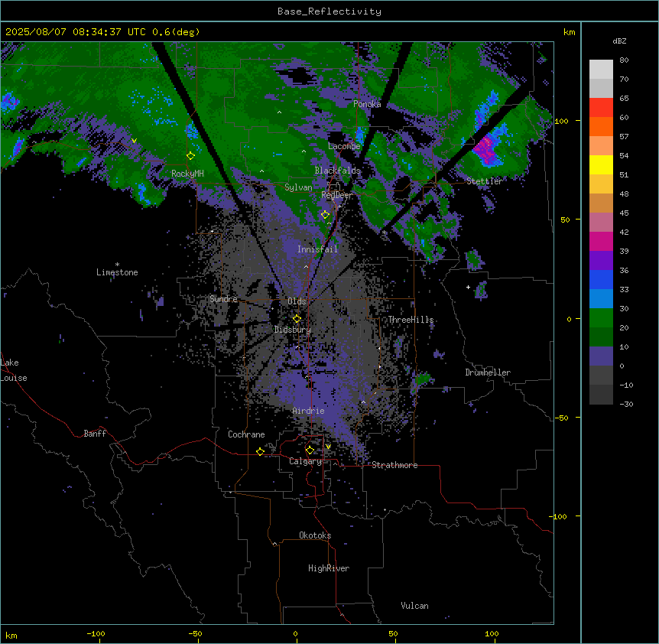Click the yellow diamond marker above Calgary

coord(310,450)
